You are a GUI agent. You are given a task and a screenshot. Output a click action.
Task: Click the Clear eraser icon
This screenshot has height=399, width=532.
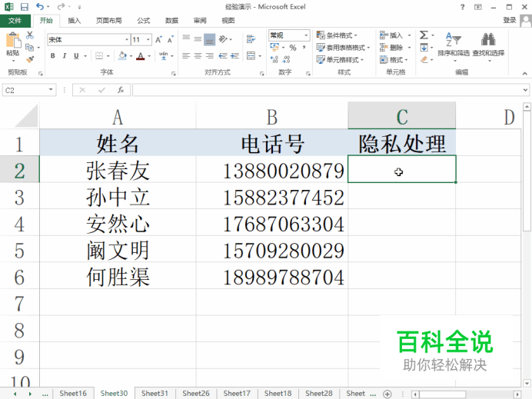pos(424,60)
